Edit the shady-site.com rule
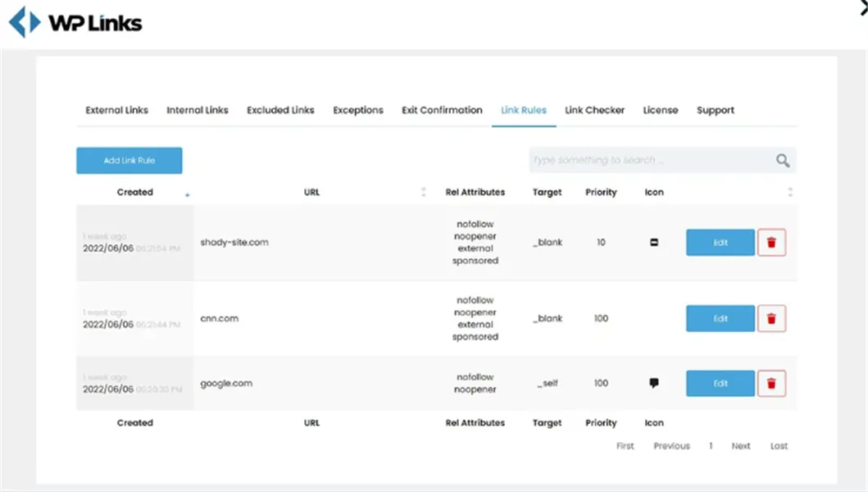Image resolution: width=868 pixels, height=492 pixels. coord(720,243)
